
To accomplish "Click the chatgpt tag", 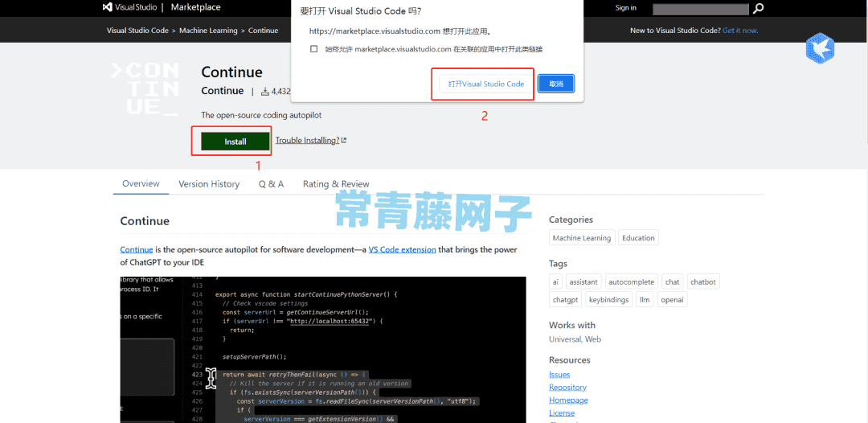I will tap(565, 299).
